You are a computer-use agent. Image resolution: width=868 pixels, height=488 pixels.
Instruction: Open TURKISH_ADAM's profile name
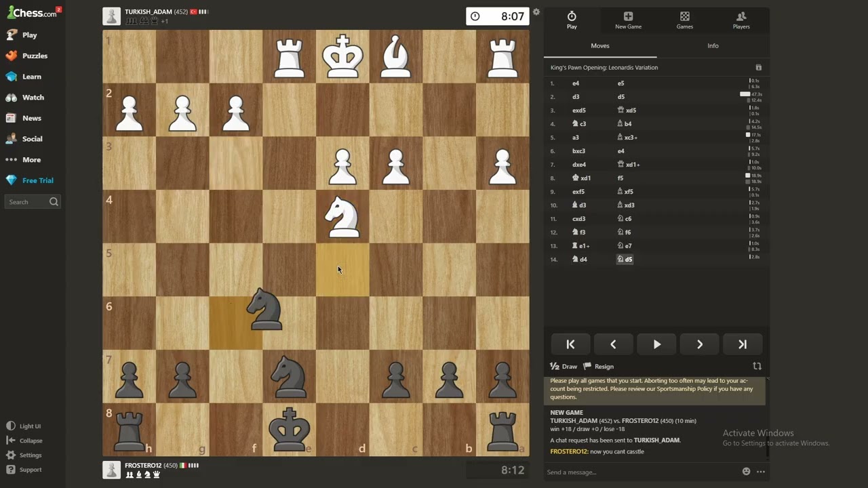[x=148, y=12]
